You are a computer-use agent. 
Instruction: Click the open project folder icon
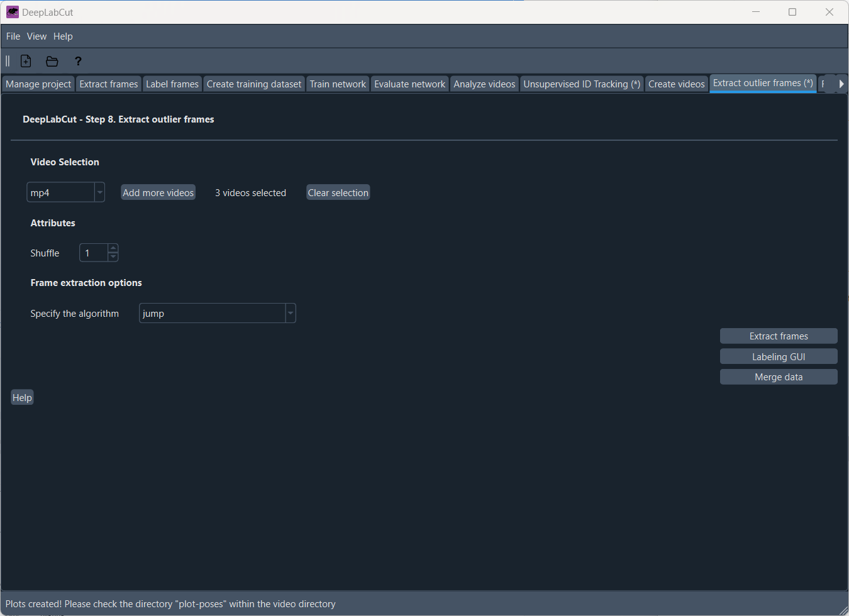(52, 61)
